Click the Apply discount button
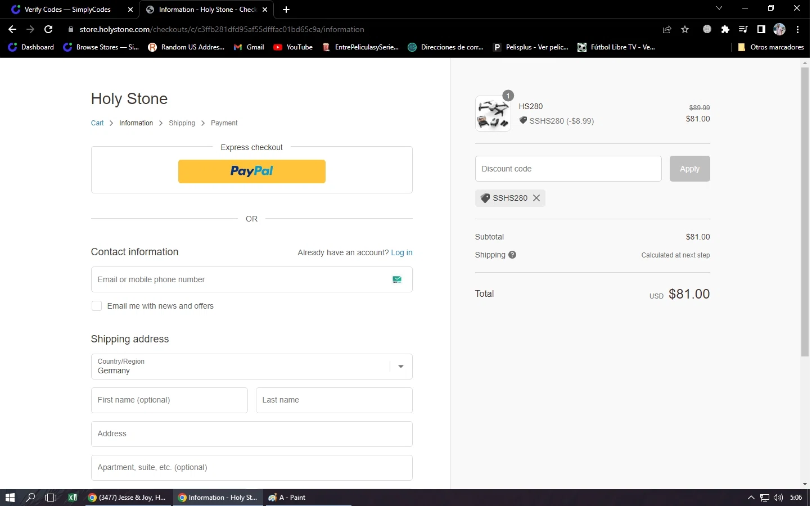812x506 pixels. click(690, 169)
